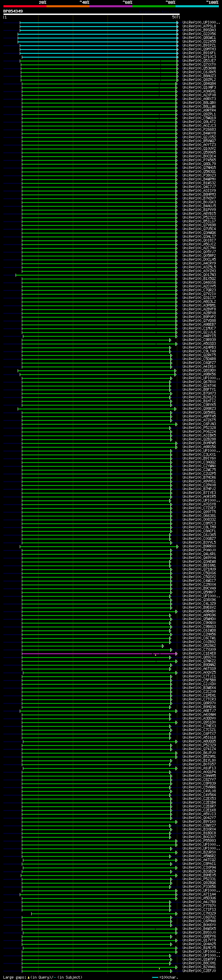Viewport: 222px width, 980px height.
Task: Select hit label UniRef100_Q7XXT0
Action: point(199,64)
